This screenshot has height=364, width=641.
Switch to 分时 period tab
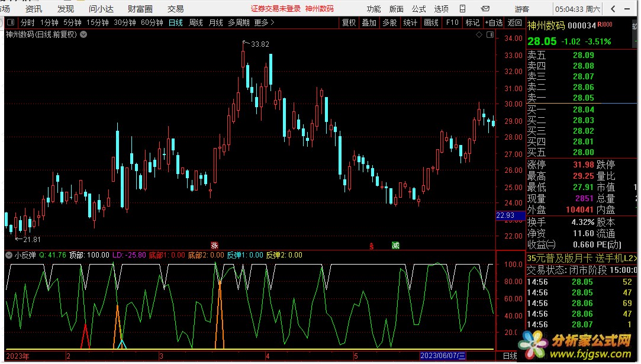(28, 22)
